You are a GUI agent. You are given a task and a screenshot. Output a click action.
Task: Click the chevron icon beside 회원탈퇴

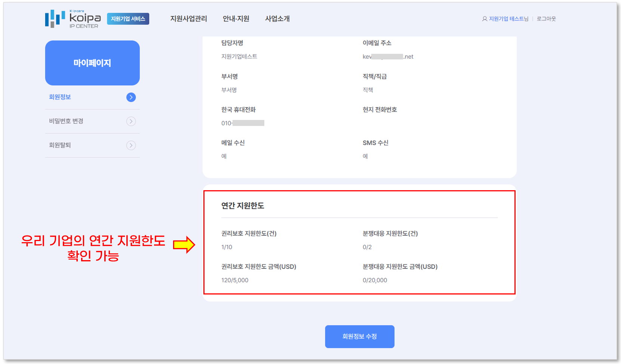(131, 145)
